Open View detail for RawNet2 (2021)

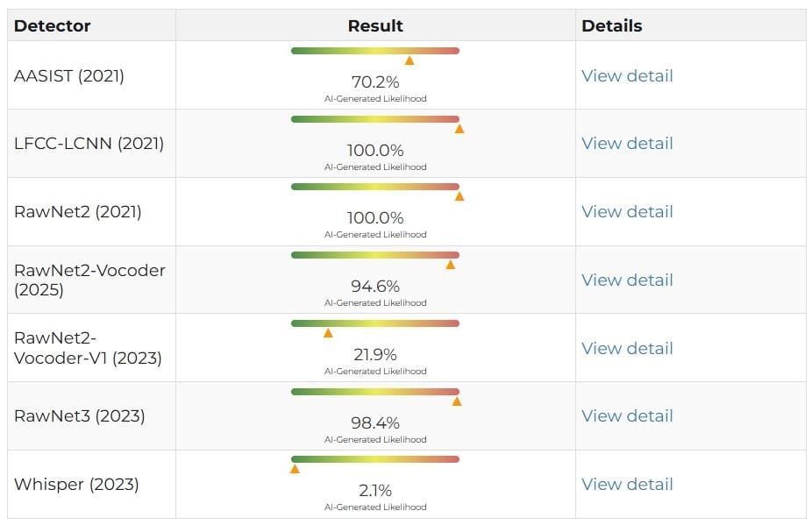point(627,212)
